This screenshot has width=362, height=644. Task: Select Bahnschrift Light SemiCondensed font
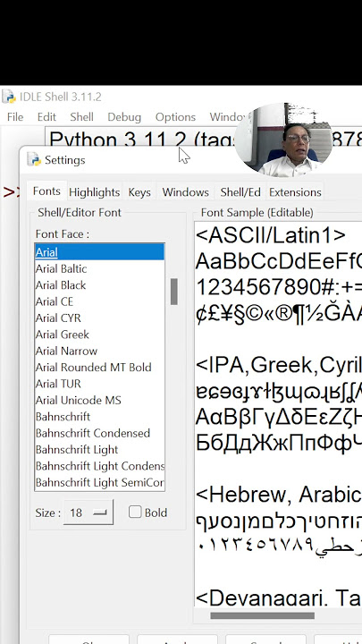100,482
